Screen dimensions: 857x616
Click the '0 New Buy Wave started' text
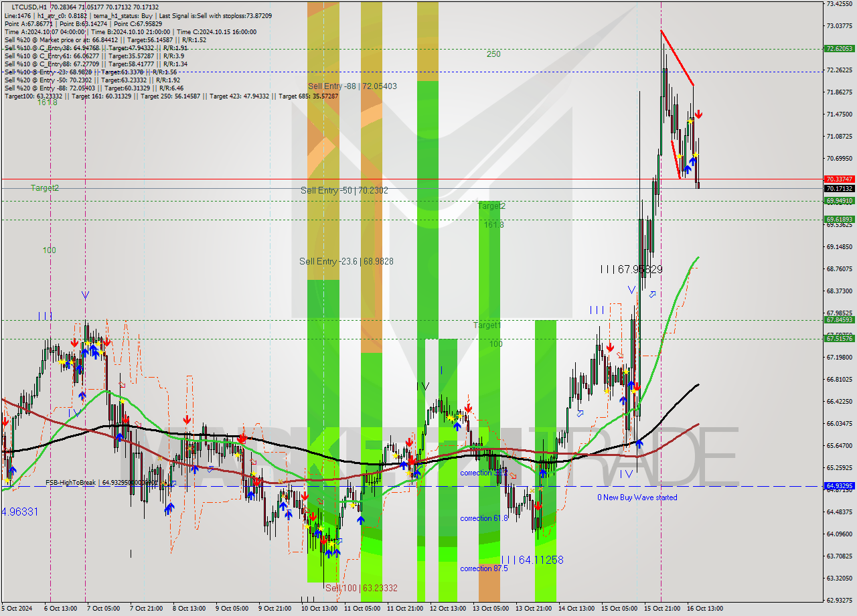pyautogui.click(x=637, y=497)
